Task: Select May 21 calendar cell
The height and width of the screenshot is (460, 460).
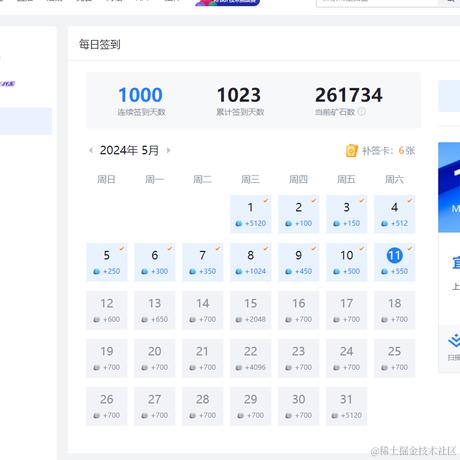Action: tap(203, 358)
